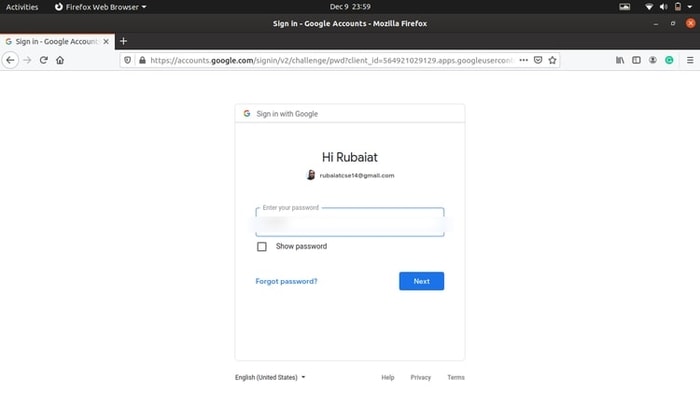Click the Forgot password? link
Viewport: 700px width, 394px height.
[x=286, y=281]
